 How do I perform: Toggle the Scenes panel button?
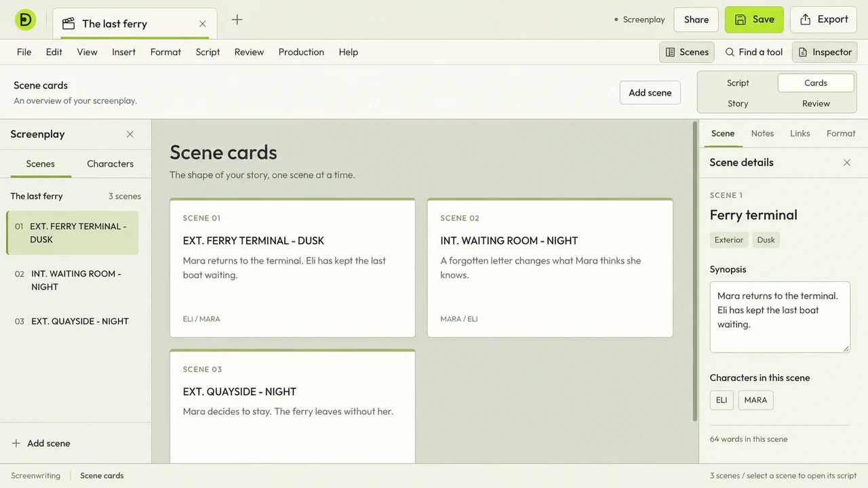tap(687, 52)
